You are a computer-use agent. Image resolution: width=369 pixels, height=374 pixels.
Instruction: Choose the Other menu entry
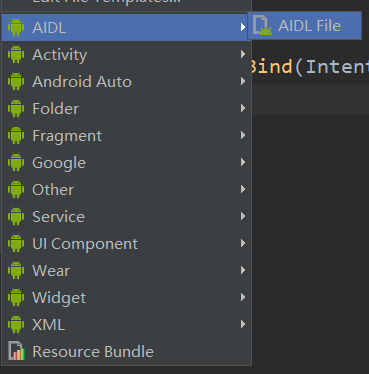(126, 189)
